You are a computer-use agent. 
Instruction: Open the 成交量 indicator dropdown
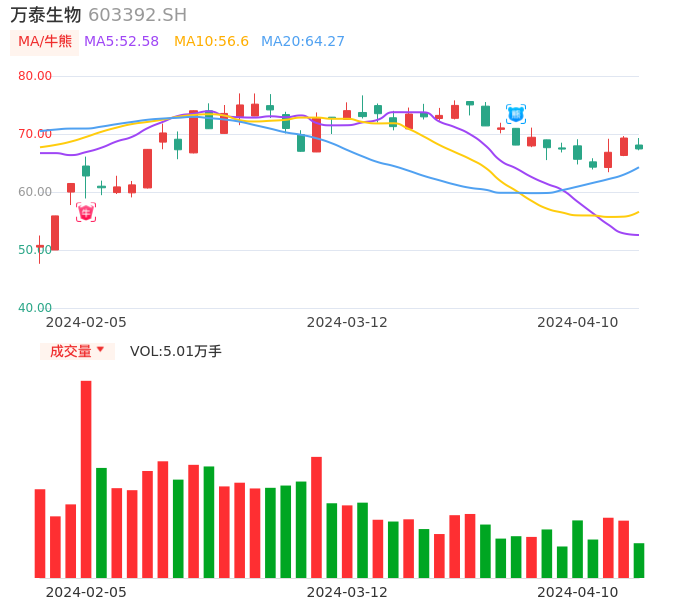coord(77,351)
